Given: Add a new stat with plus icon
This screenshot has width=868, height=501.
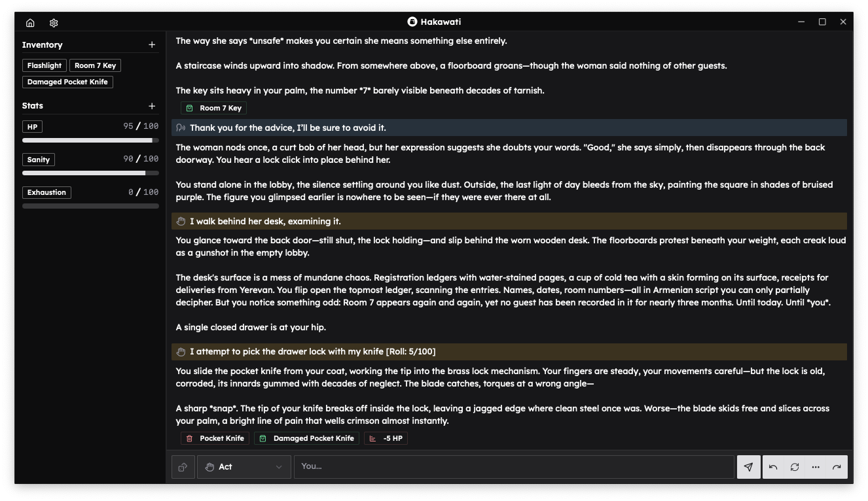Looking at the screenshot, I should point(152,105).
